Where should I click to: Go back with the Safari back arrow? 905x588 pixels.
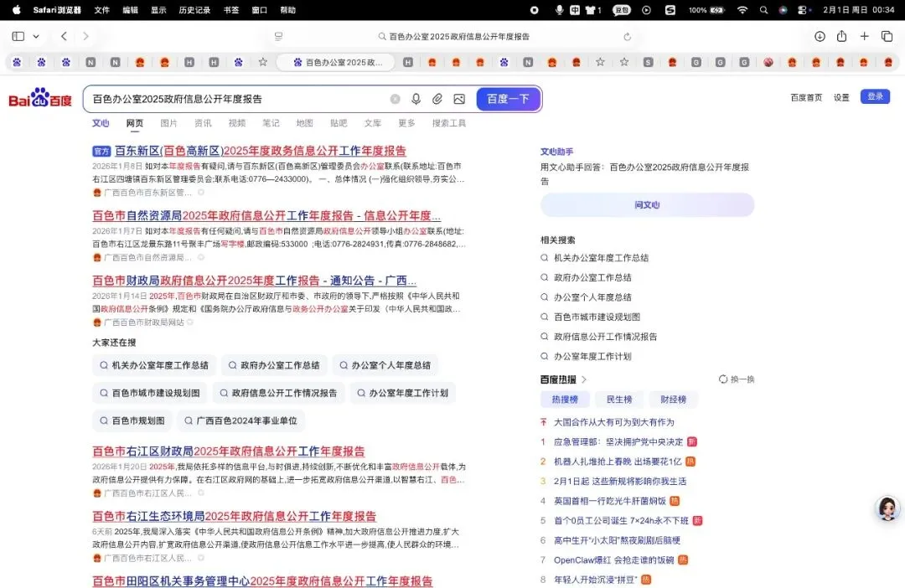pyautogui.click(x=64, y=36)
